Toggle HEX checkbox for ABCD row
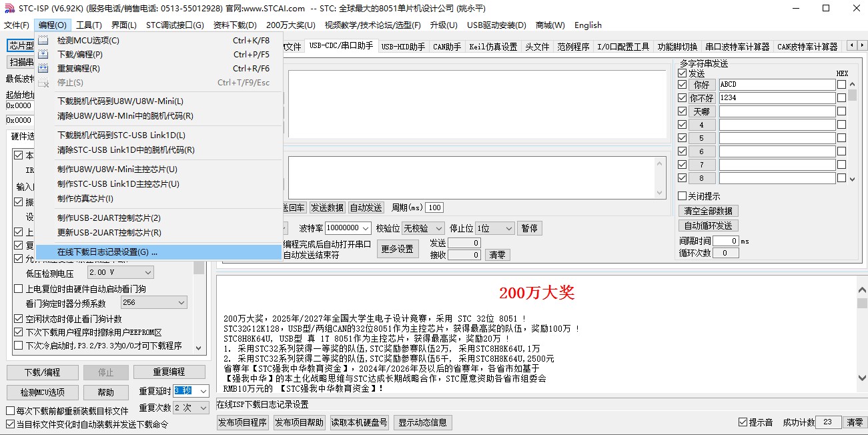This screenshot has height=435, width=868. click(x=841, y=85)
